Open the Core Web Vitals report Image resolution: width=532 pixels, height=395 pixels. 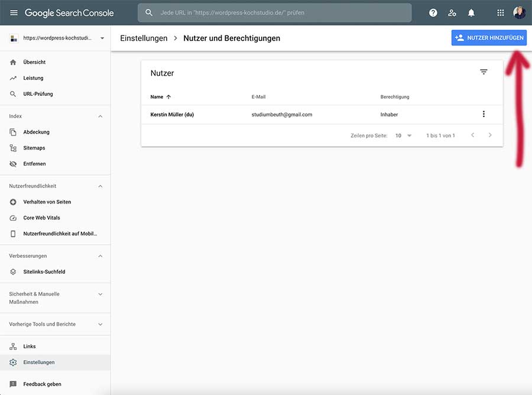click(x=41, y=218)
